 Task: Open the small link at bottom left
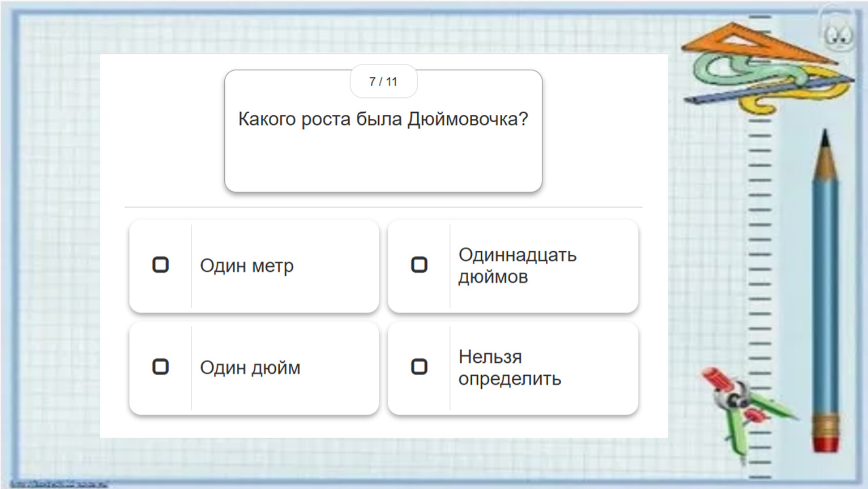[59, 484]
